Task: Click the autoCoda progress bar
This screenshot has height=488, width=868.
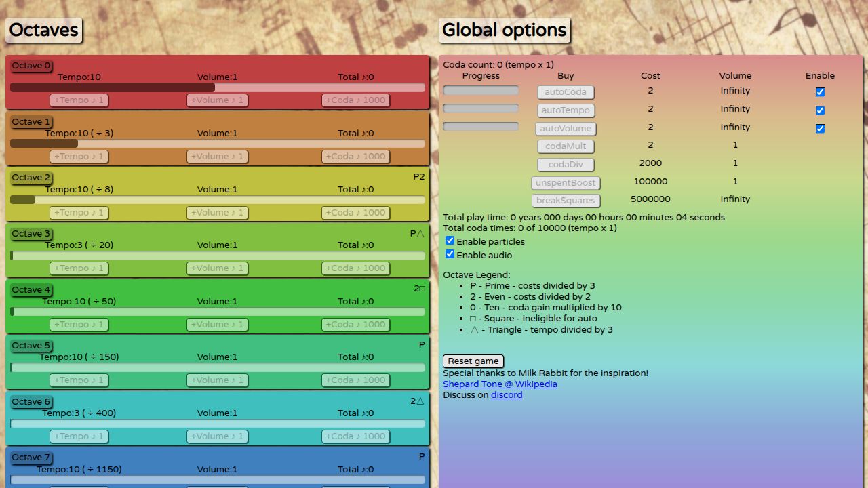Action: [481, 90]
